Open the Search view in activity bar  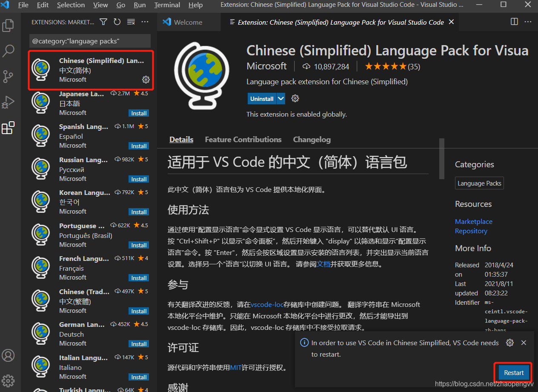coord(8,51)
